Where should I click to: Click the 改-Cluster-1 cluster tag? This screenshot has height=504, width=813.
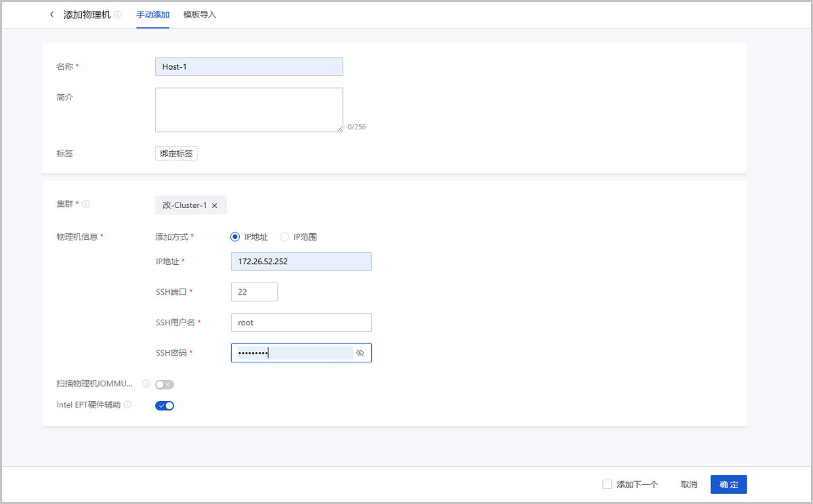191,205
